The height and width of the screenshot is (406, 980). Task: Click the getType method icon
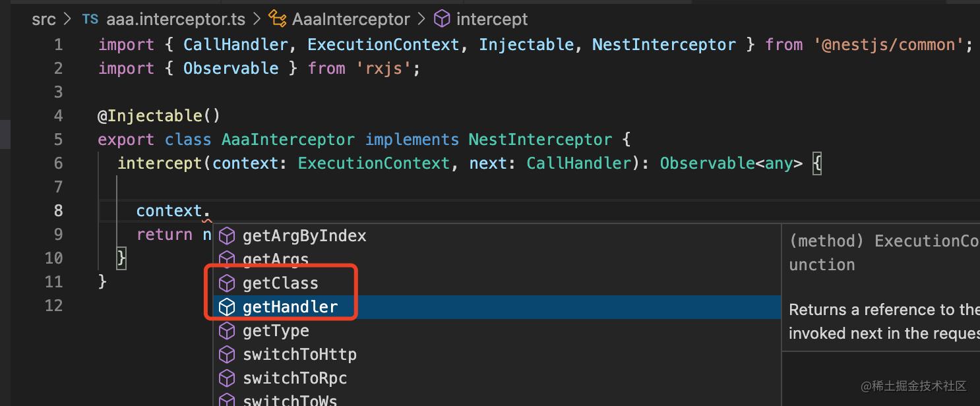coord(227,331)
